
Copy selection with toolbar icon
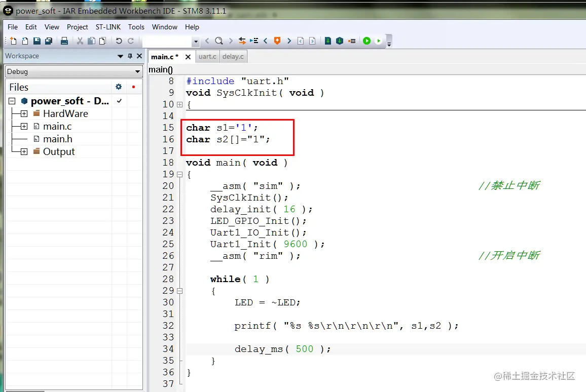coord(91,41)
